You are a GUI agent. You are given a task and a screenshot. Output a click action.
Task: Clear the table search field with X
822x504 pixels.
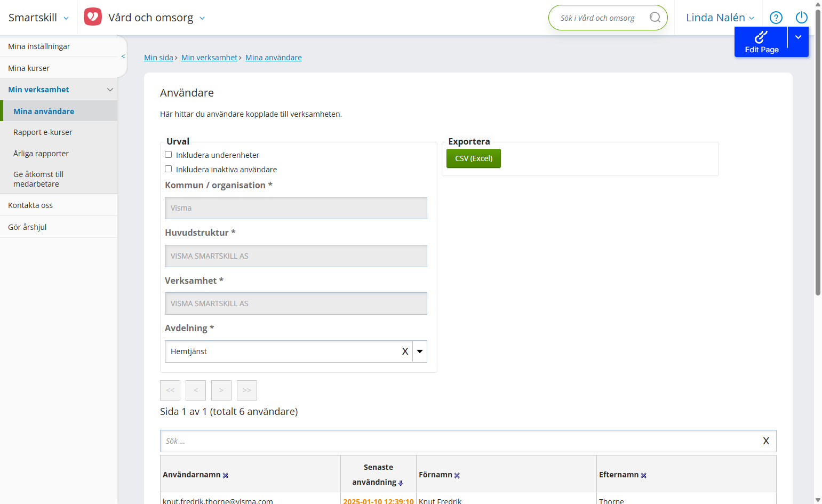click(766, 441)
